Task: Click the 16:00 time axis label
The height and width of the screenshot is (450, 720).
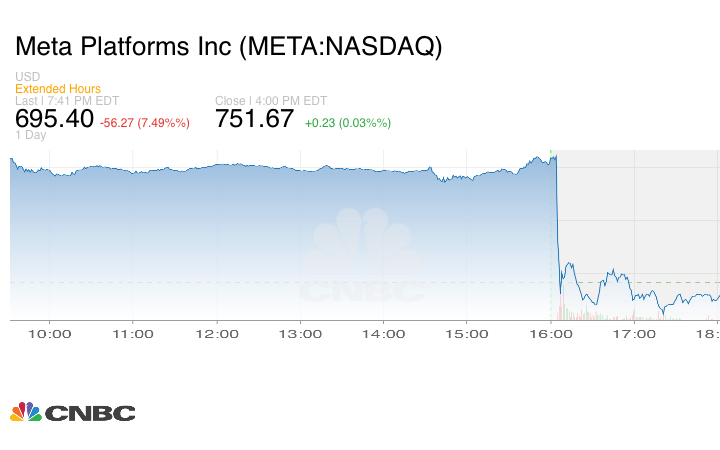Action: pos(551,334)
